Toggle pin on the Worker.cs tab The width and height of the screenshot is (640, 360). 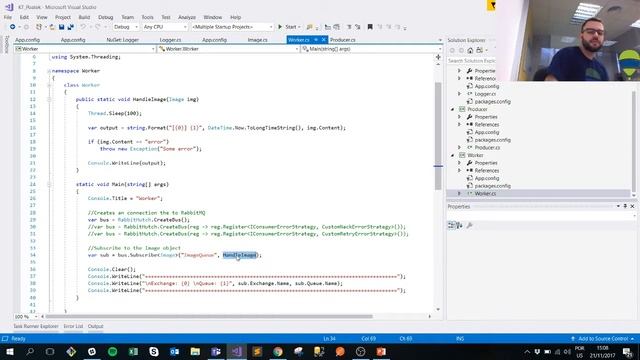316,40
